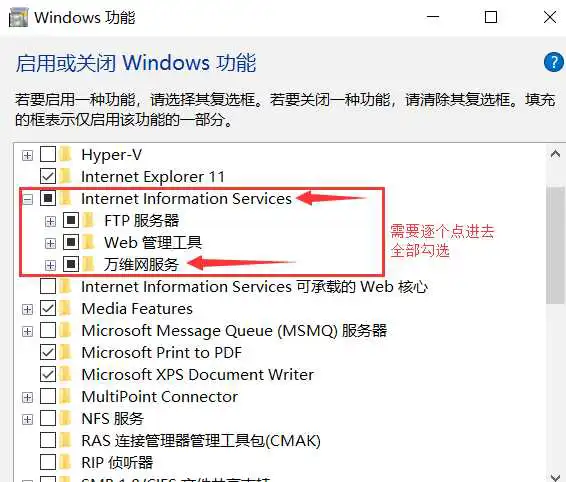Expand the Microsoft Message Queue (MSMQ) node
The height and width of the screenshot is (482, 566).
[27, 331]
